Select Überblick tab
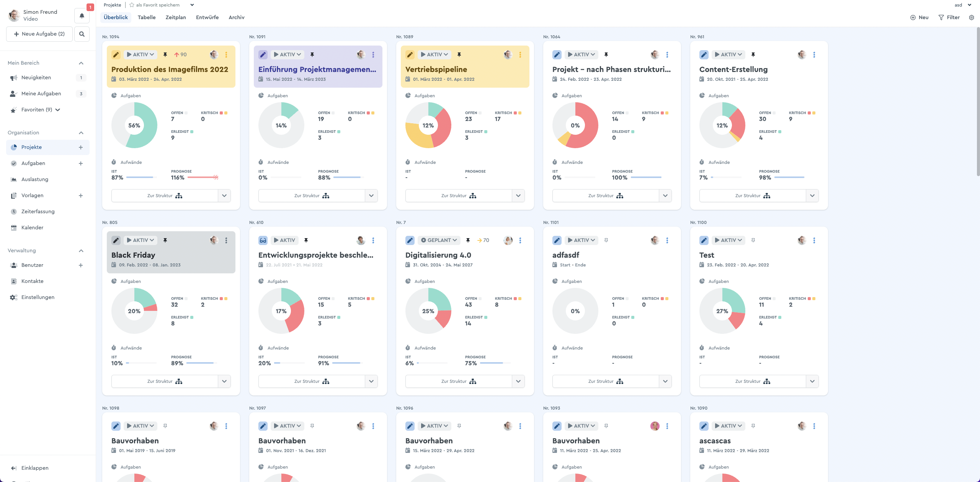This screenshot has width=980, height=482. [x=116, y=18]
